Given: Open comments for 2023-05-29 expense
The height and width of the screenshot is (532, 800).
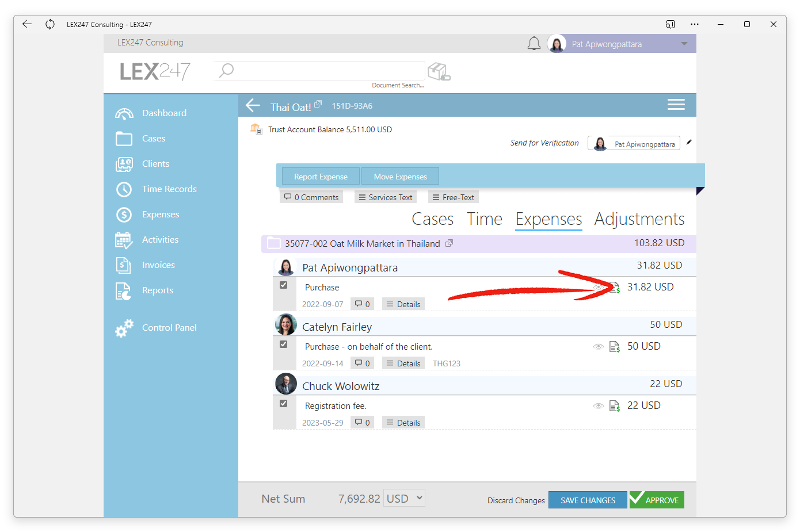Looking at the screenshot, I should [x=363, y=423].
